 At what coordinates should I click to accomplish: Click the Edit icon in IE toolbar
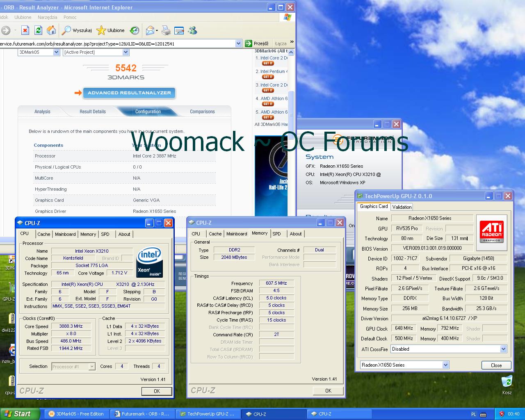click(x=179, y=30)
